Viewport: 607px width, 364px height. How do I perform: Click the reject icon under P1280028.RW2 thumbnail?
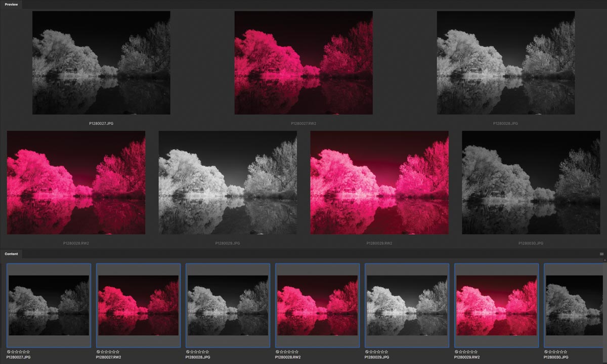click(x=277, y=352)
